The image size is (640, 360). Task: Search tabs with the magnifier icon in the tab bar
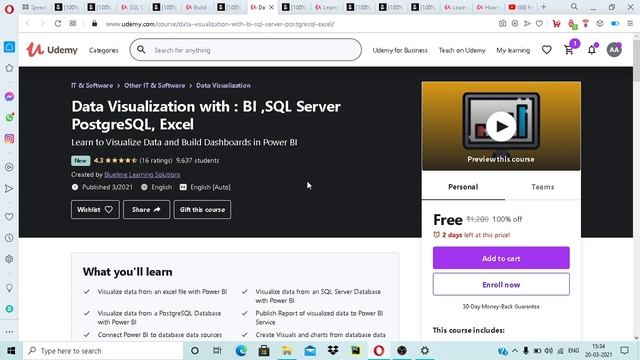[574, 7]
